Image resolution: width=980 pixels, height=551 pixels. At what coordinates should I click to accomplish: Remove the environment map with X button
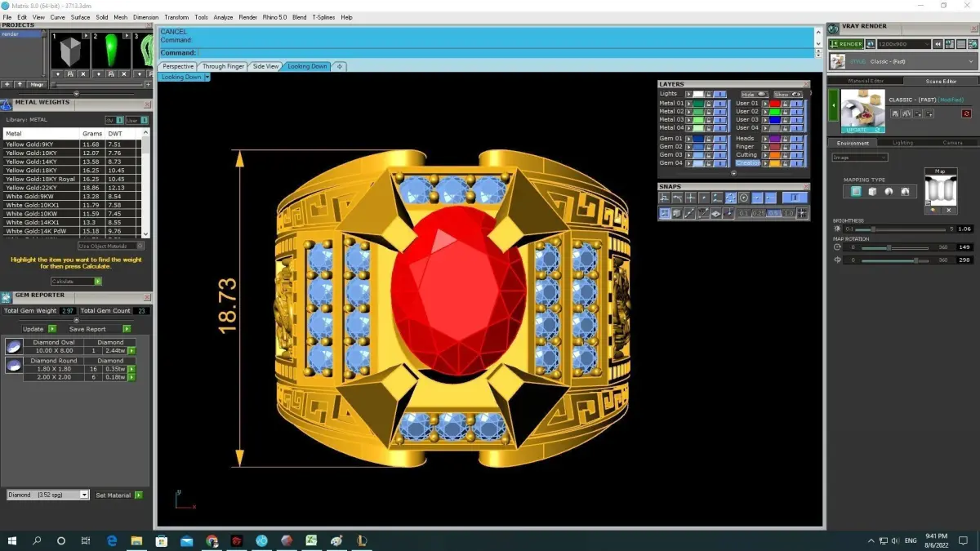(x=949, y=211)
